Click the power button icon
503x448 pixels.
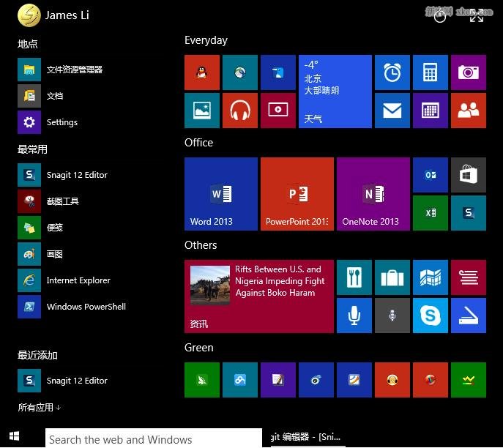(x=440, y=16)
